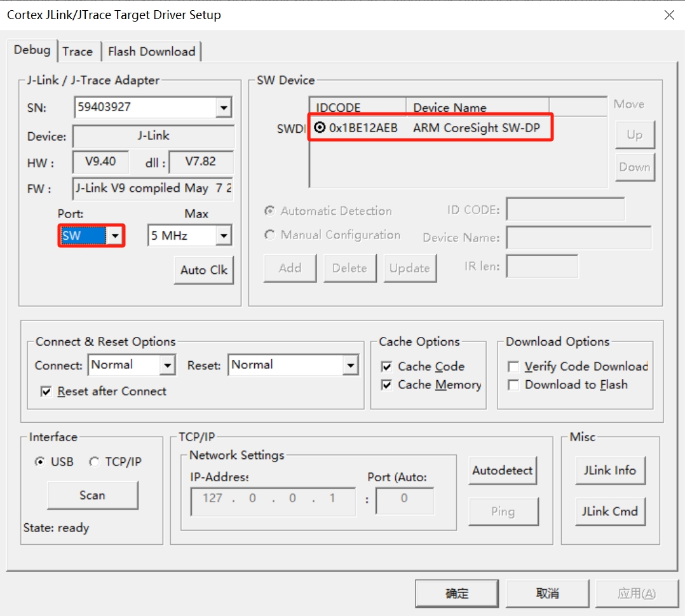Screen dimensions: 685x616
Task: Click the 确定 confirm button
Action: point(456,594)
